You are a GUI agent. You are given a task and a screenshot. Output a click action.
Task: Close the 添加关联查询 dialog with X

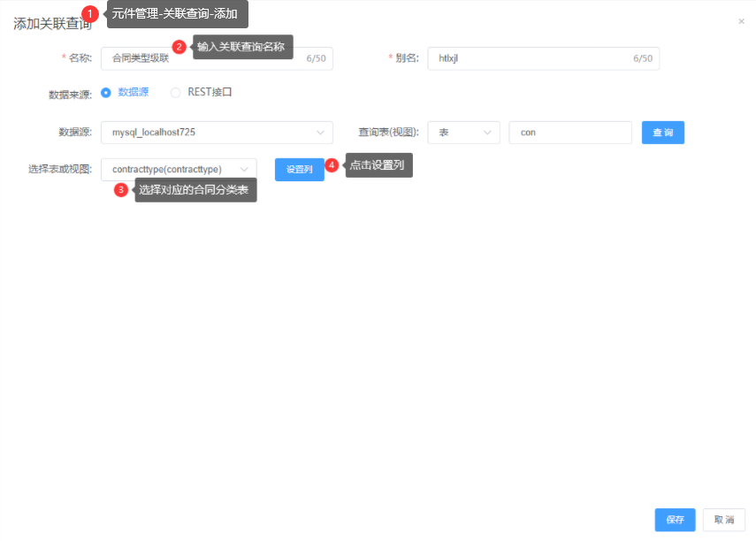pos(741,21)
